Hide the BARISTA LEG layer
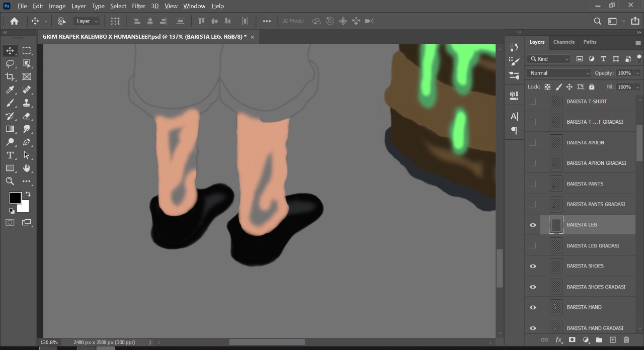644x350 pixels. pyautogui.click(x=533, y=225)
